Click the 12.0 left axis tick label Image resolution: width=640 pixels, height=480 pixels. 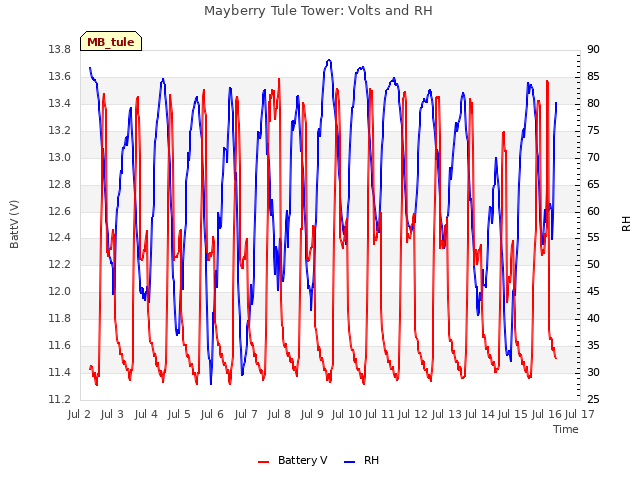59,291
